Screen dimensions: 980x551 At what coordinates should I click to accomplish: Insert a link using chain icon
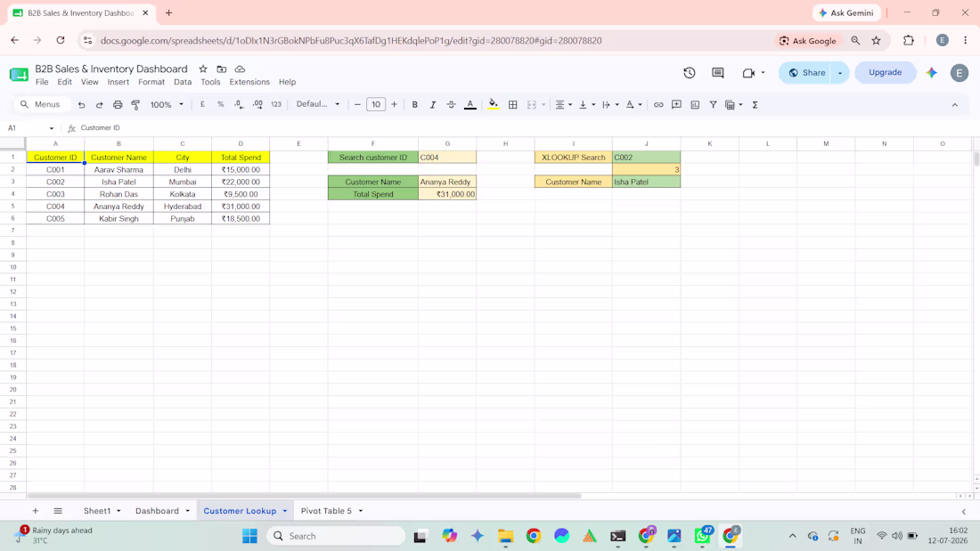(x=658, y=105)
